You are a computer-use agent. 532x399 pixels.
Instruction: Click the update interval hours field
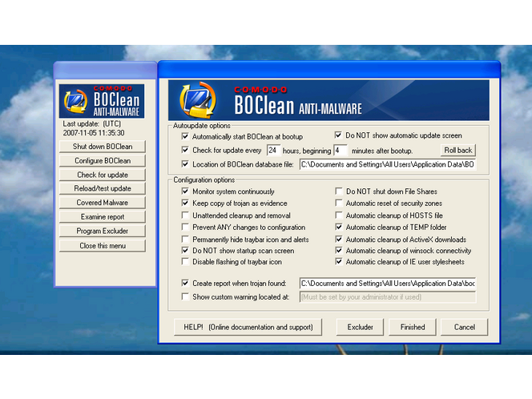pyautogui.click(x=273, y=151)
